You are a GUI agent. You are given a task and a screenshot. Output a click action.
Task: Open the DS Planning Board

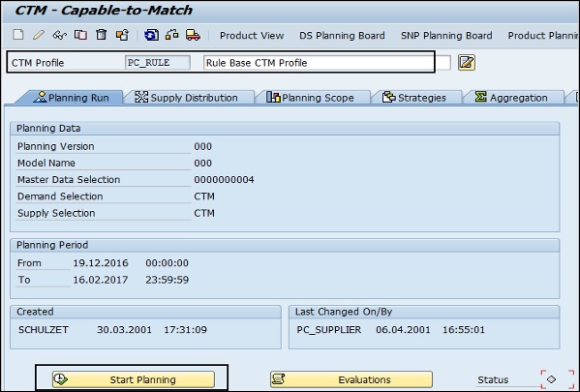click(x=342, y=36)
